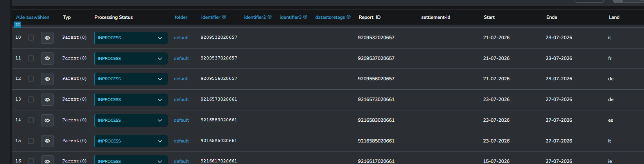Select Report_ID cell 9216573020661
This screenshot has width=644, height=164.
coord(376,99)
